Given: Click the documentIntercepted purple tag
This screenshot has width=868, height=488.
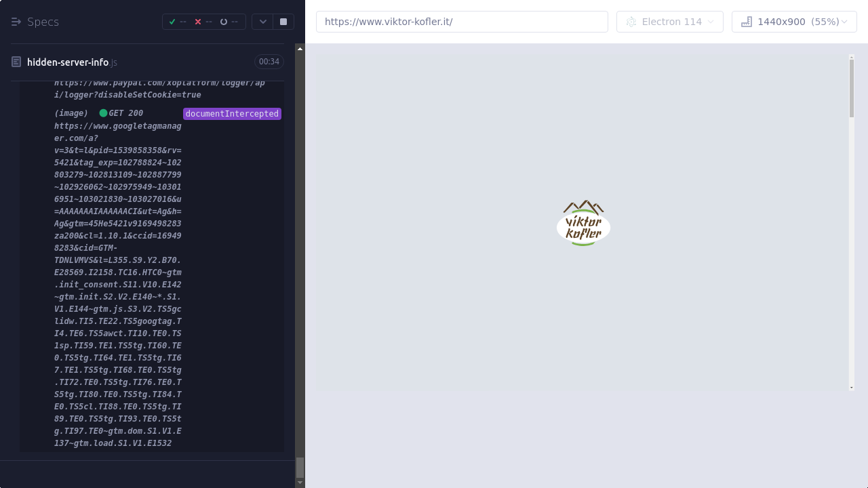Looking at the screenshot, I should pyautogui.click(x=232, y=114).
